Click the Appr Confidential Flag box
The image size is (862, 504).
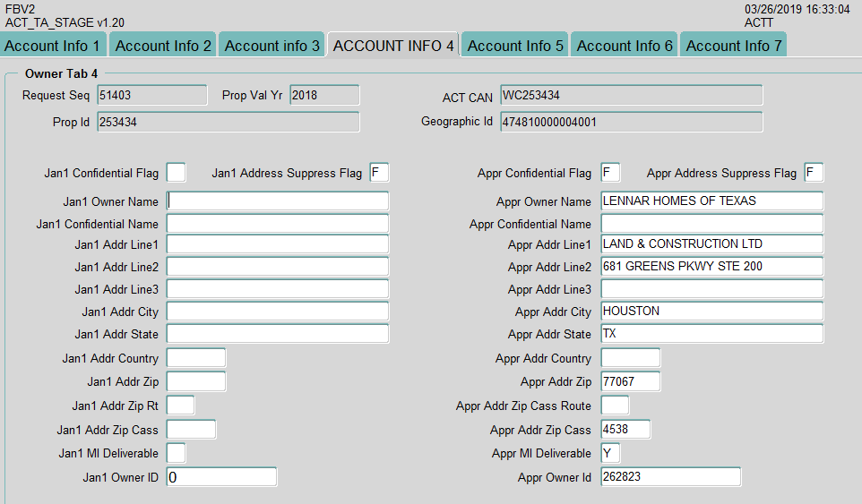610,173
